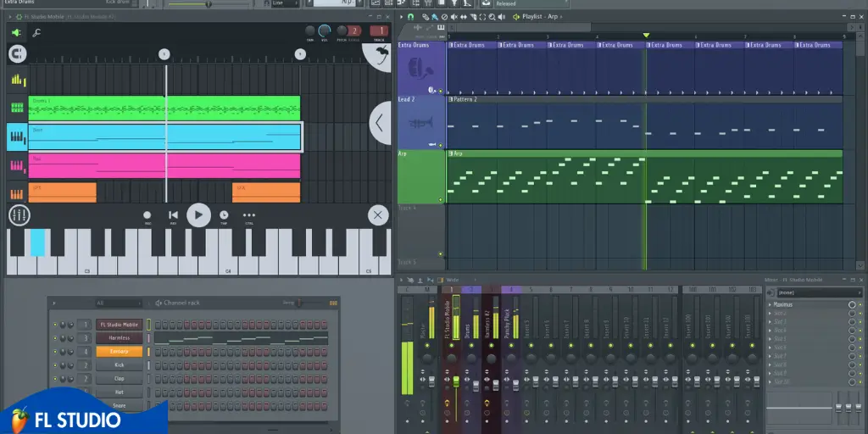Screen dimensions: 868x434
Task: Select the orange SFX keyboard track icon
Action: tap(17, 194)
